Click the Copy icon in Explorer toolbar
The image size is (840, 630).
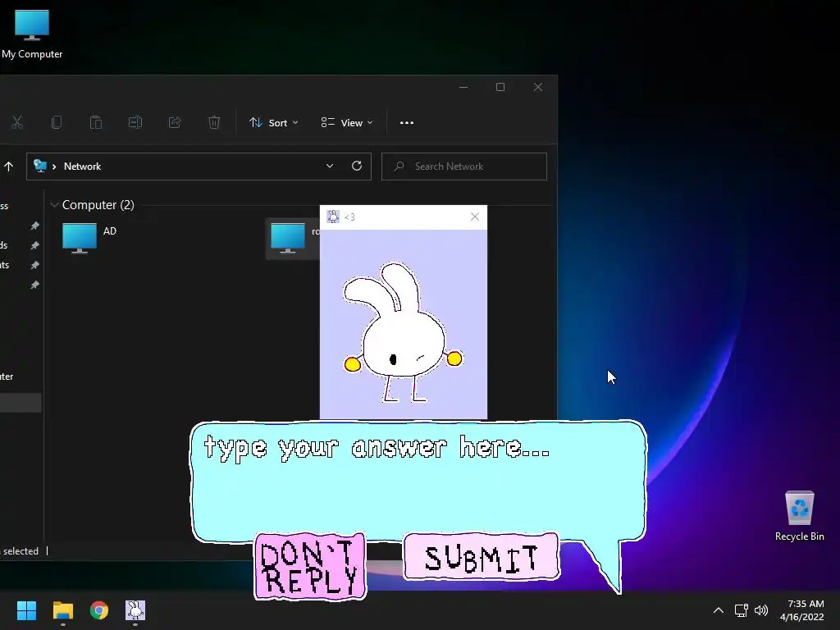pyautogui.click(x=57, y=123)
